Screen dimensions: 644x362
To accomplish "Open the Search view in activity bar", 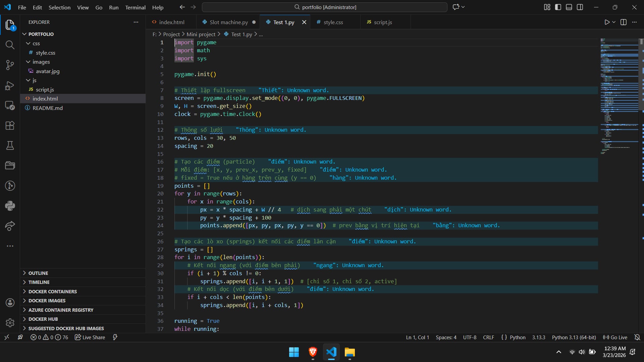I will 10,45.
